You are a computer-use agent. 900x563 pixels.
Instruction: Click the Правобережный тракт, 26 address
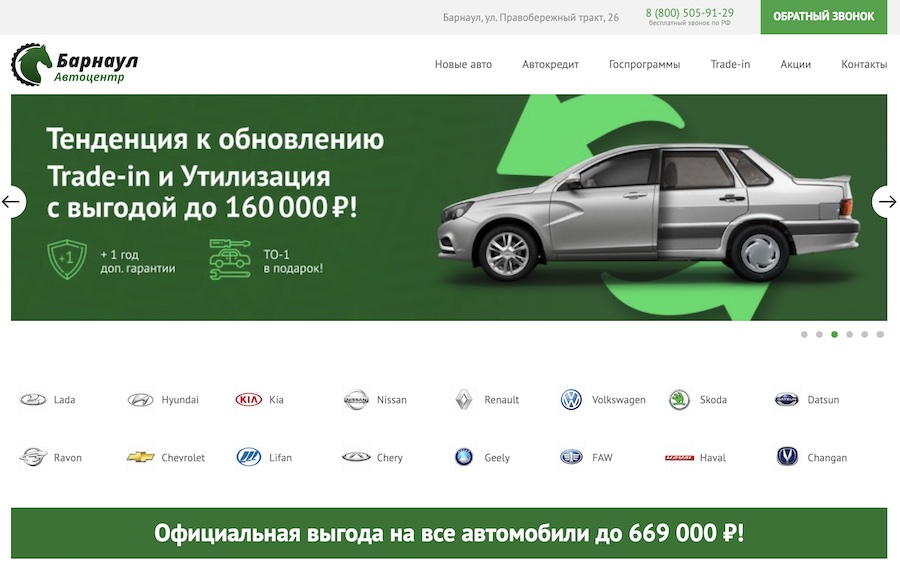click(530, 17)
